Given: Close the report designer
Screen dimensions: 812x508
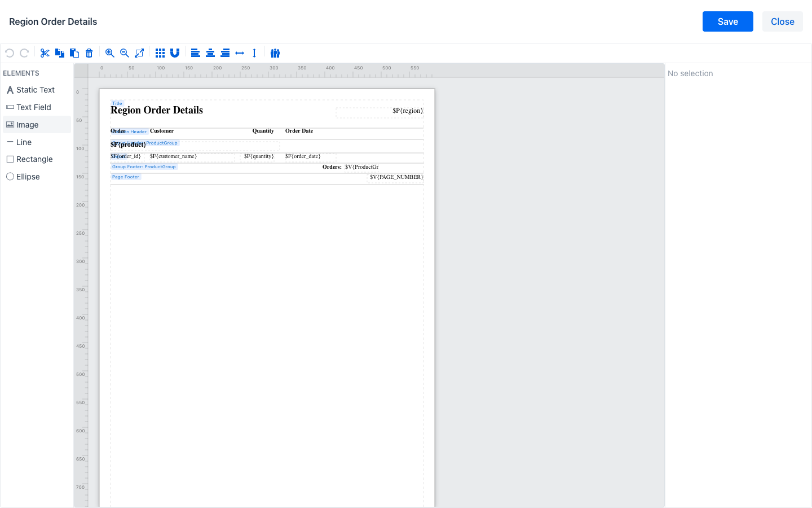Looking at the screenshot, I should pos(783,21).
